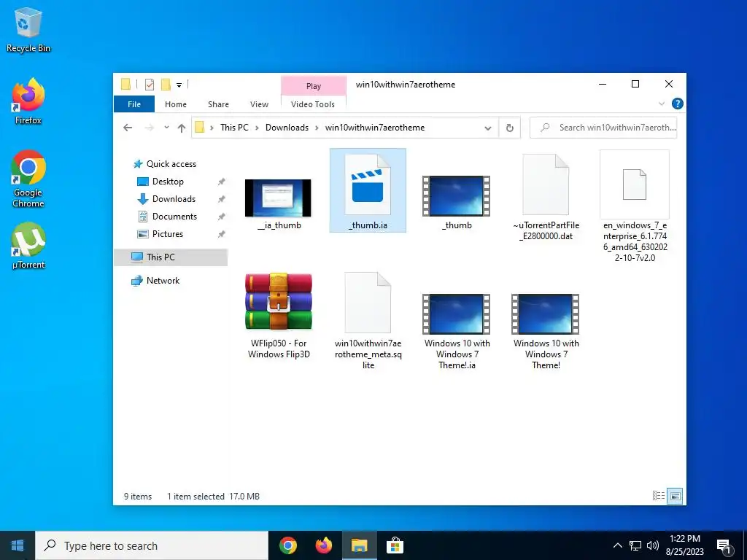Show hidden system tray icons
The width and height of the screenshot is (747, 560).
point(617,545)
